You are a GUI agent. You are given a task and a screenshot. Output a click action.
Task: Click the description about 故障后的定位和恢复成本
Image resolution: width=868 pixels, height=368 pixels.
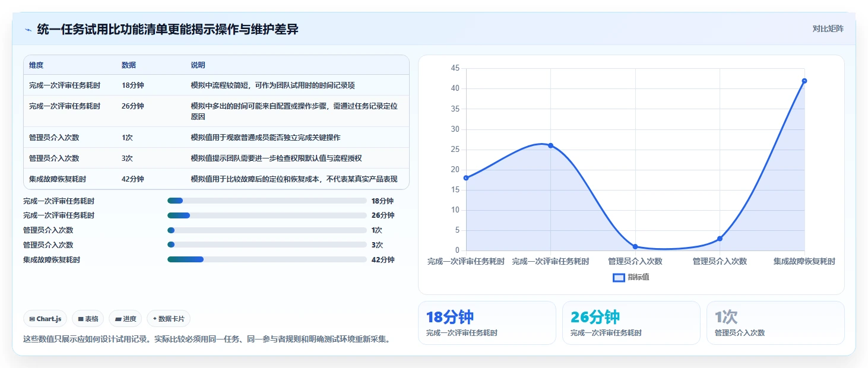point(294,179)
